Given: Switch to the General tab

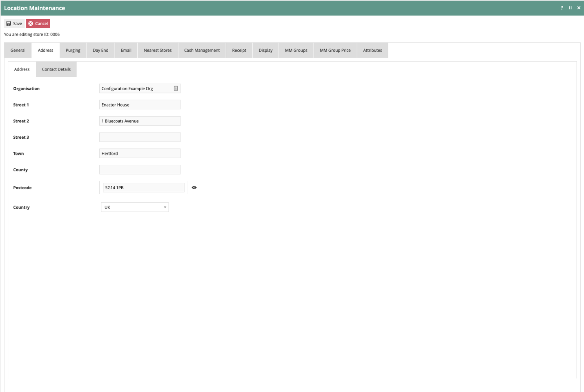Looking at the screenshot, I should pos(18,50).
